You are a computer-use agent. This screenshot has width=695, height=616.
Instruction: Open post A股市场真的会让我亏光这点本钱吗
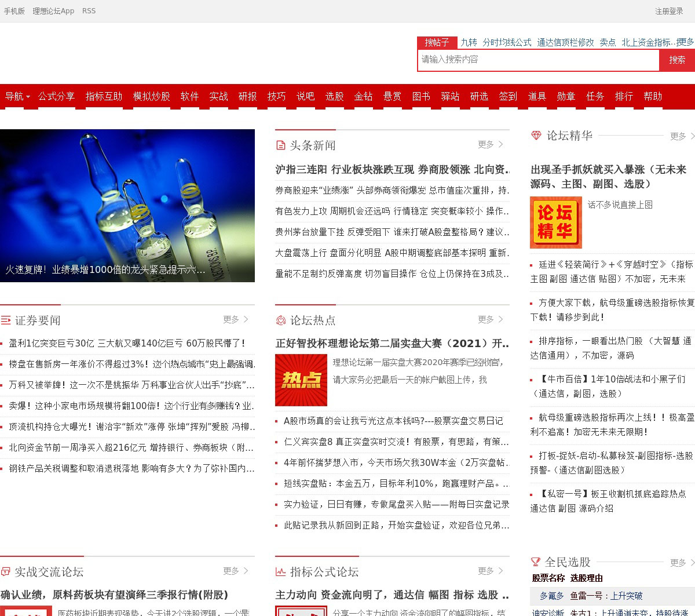tap(393, 421)
